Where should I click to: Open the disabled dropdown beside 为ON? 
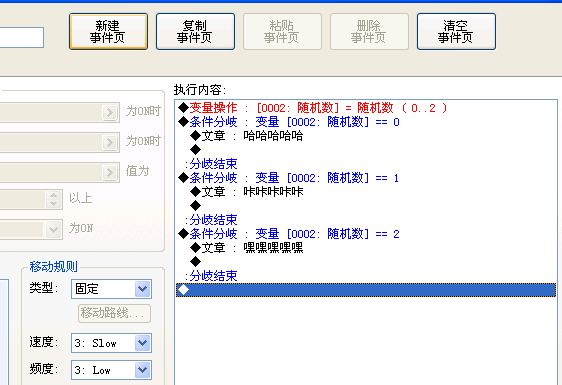pyautogui.click(x=53, y=229)
